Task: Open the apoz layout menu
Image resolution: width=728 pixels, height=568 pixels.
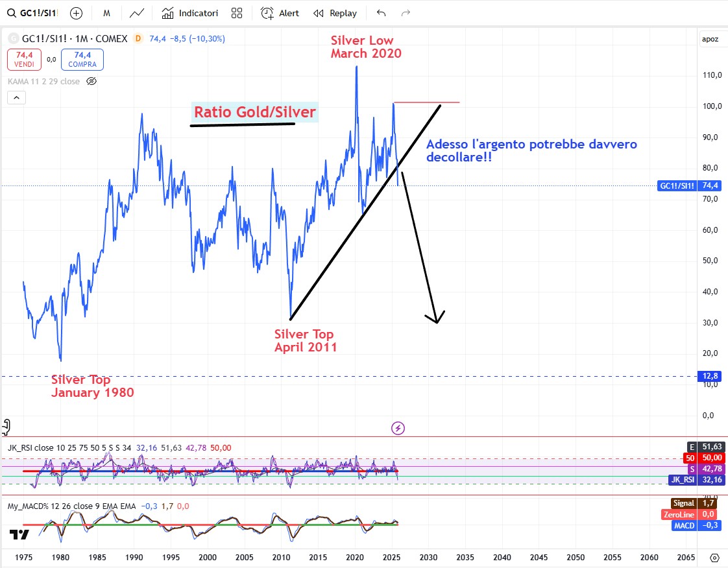Action: coord(710,39)
